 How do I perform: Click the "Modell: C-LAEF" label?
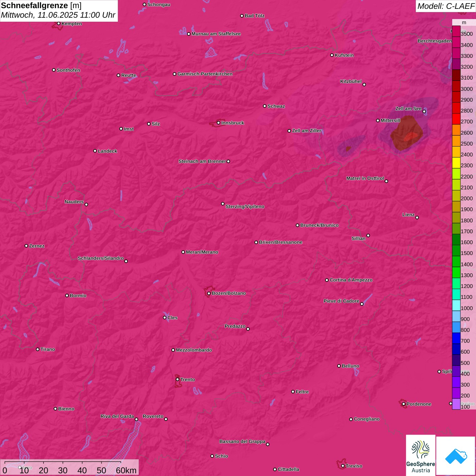(x=446, y=6)
